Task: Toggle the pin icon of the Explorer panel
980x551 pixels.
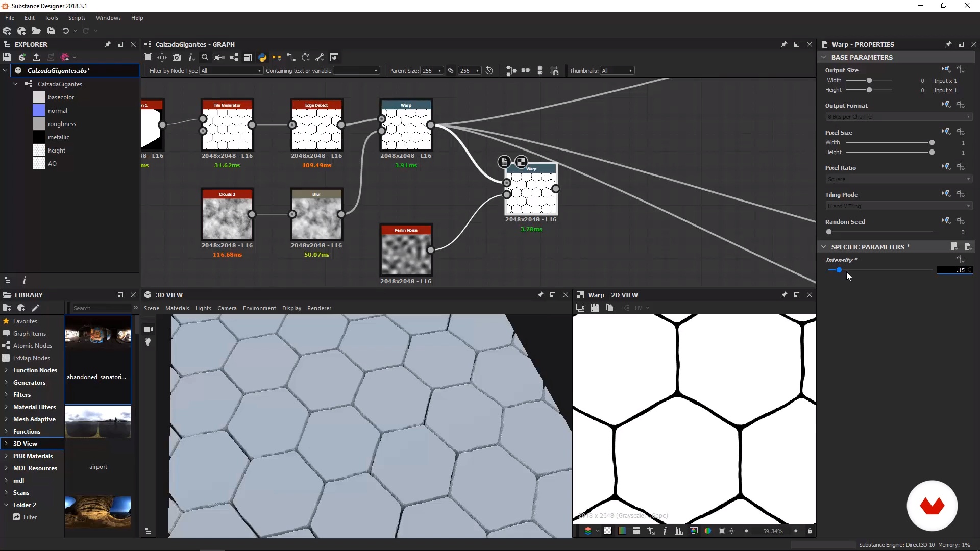Action: [108, 44]
